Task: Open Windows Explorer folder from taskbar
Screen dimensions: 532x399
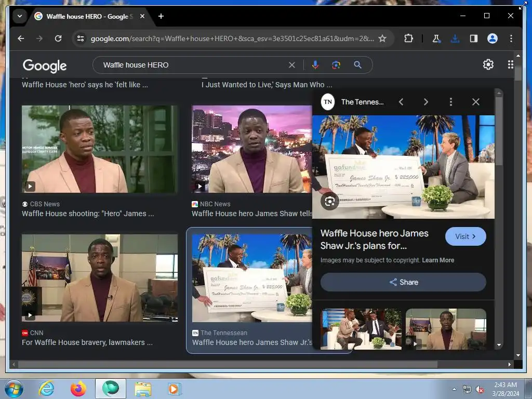Action: tap(143, 389)
